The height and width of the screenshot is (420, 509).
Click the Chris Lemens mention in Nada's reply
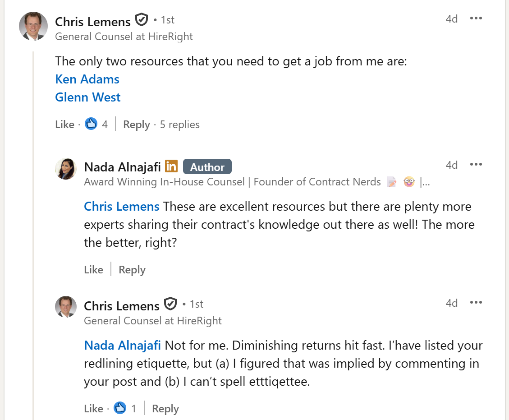(121, 207)
